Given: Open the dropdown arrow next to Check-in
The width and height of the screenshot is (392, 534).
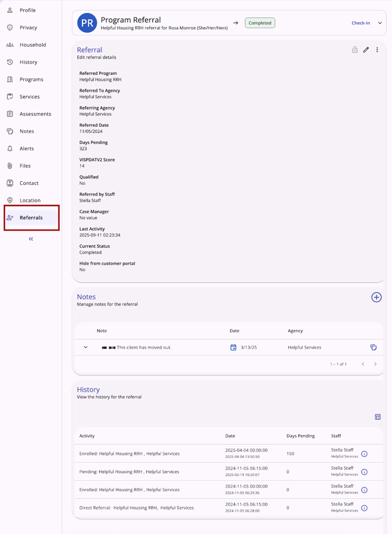Looking at the screenshot, I should pos(380,23).
